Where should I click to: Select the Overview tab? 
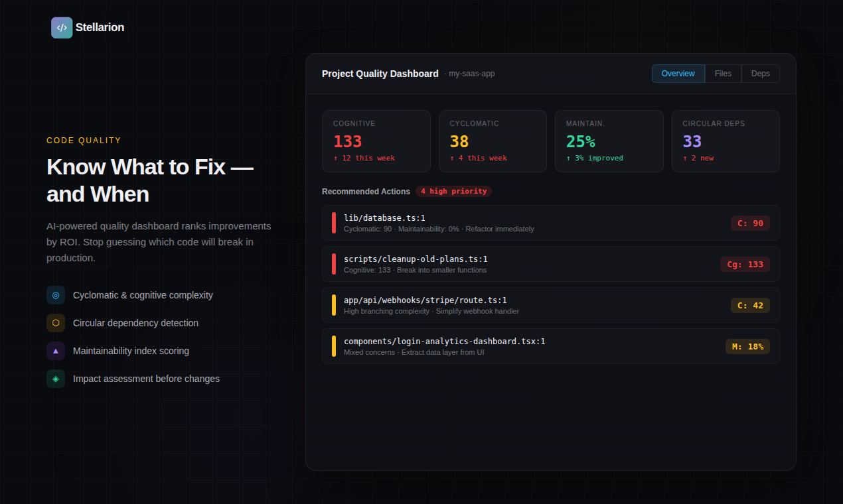coord(678,73)
